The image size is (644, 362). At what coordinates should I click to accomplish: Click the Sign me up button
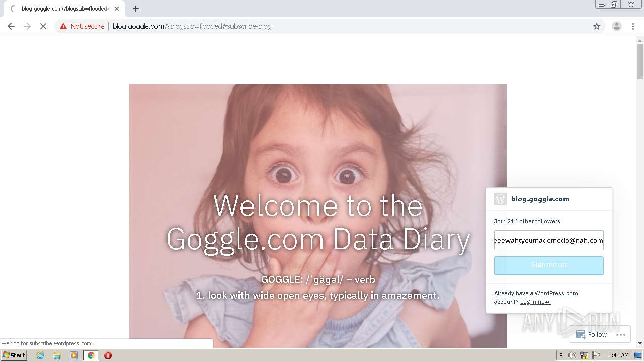(x=548, y=265)
